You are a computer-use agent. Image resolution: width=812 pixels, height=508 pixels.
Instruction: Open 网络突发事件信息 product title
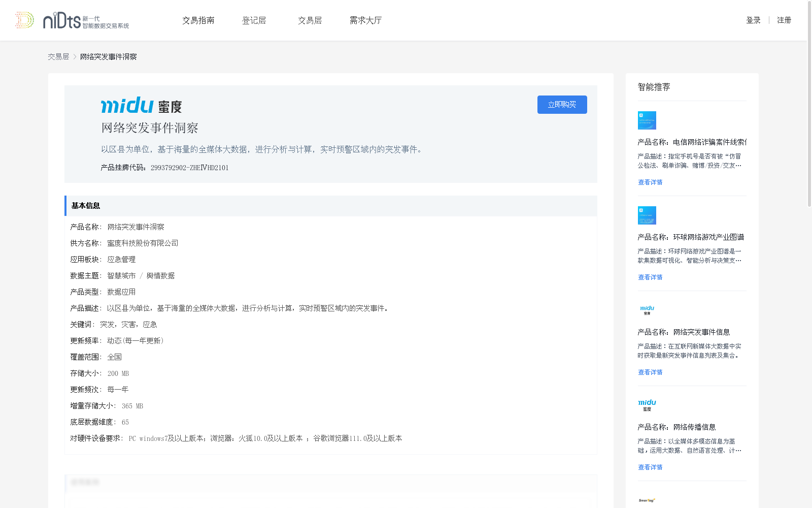tap(684, 332)
